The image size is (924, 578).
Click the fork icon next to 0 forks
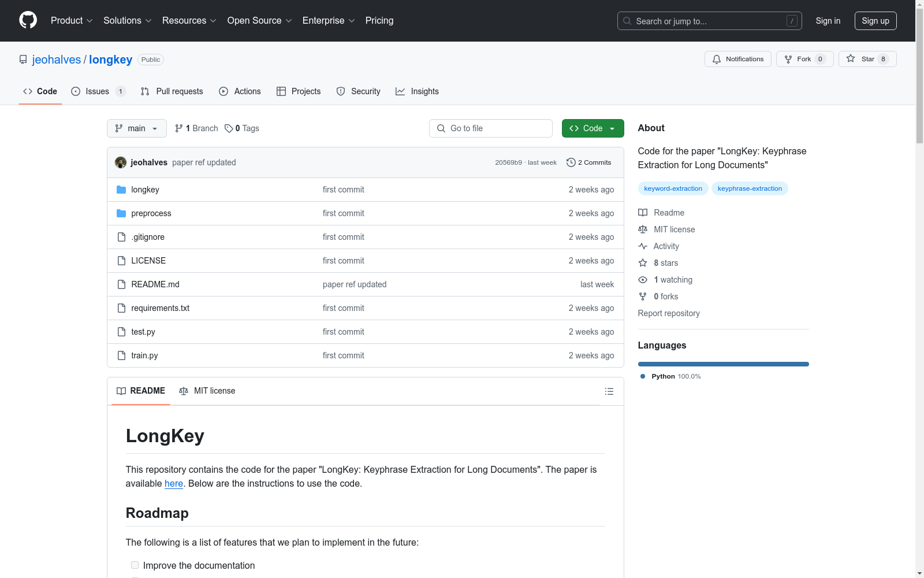coord(643,297)
